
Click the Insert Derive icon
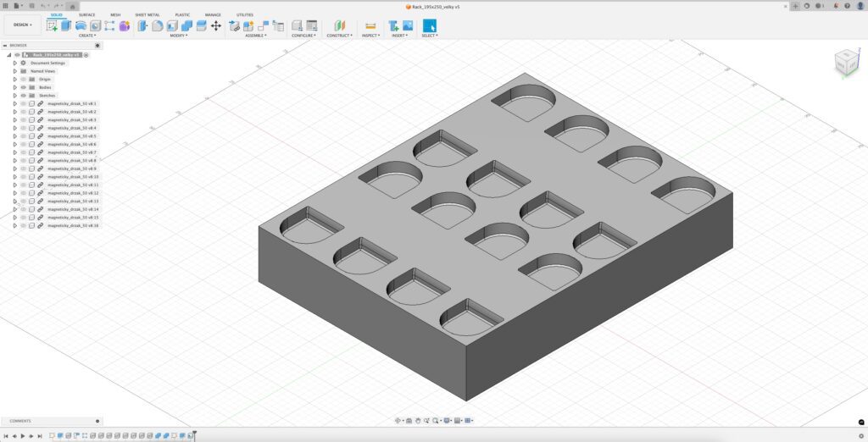[393, 25]
